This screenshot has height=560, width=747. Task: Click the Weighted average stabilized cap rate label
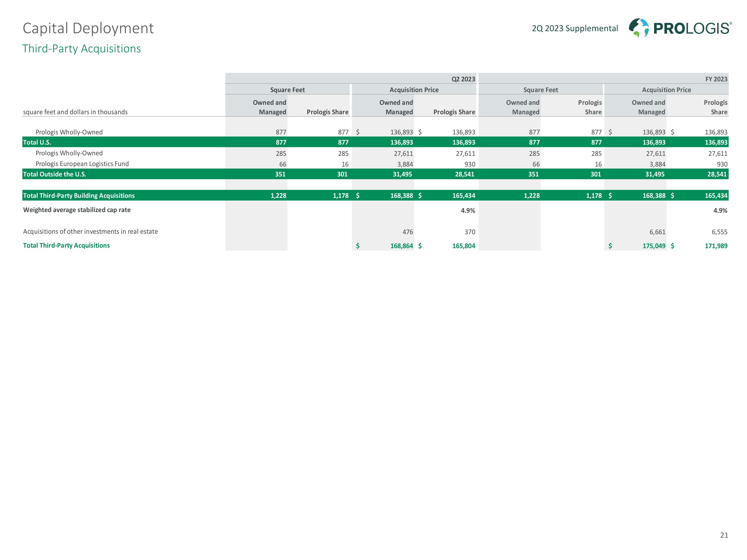[x=77, y=210]
